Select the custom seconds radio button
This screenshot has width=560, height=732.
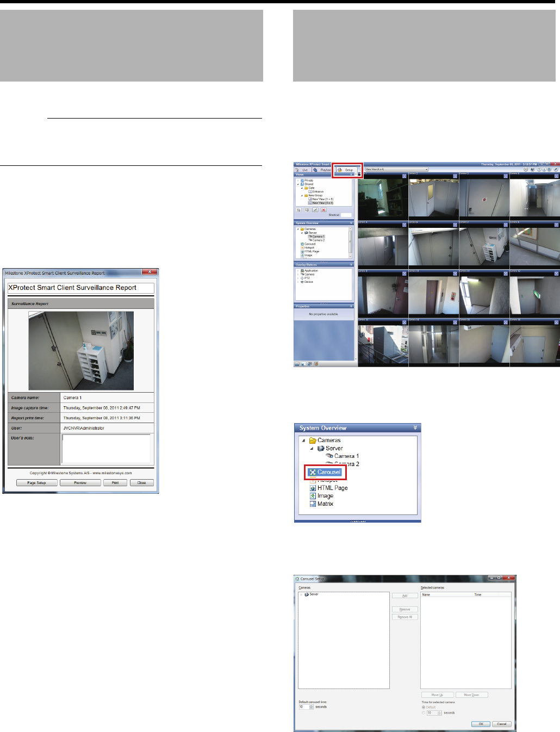tap(424, 713)
